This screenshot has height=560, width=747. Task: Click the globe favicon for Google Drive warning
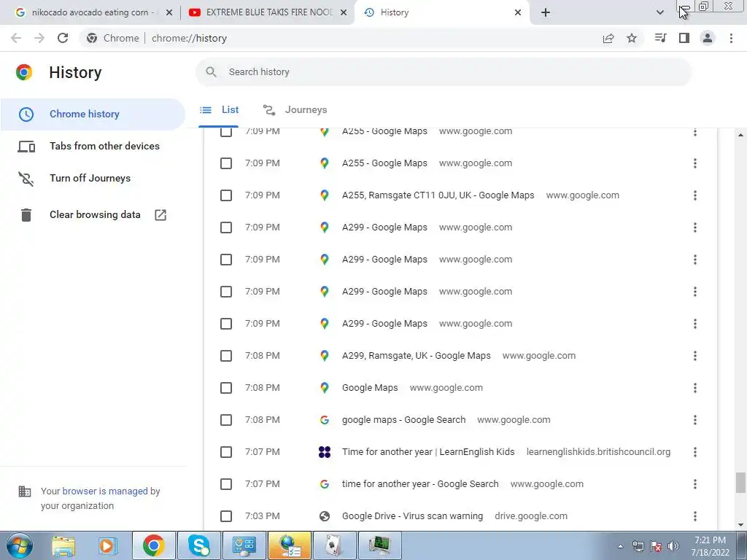(325, 516)
